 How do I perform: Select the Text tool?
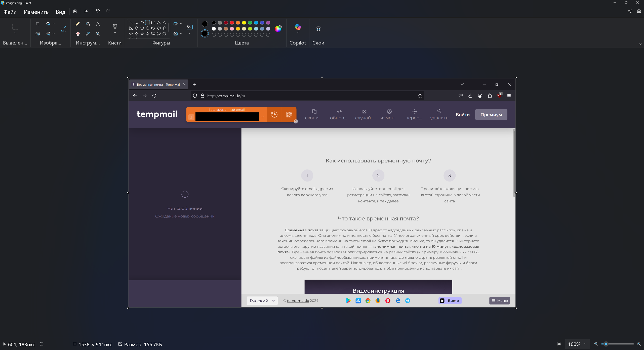98,24
